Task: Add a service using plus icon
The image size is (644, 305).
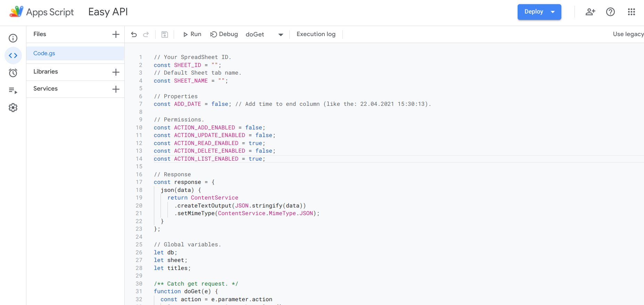Action: [x=116, y=89]
